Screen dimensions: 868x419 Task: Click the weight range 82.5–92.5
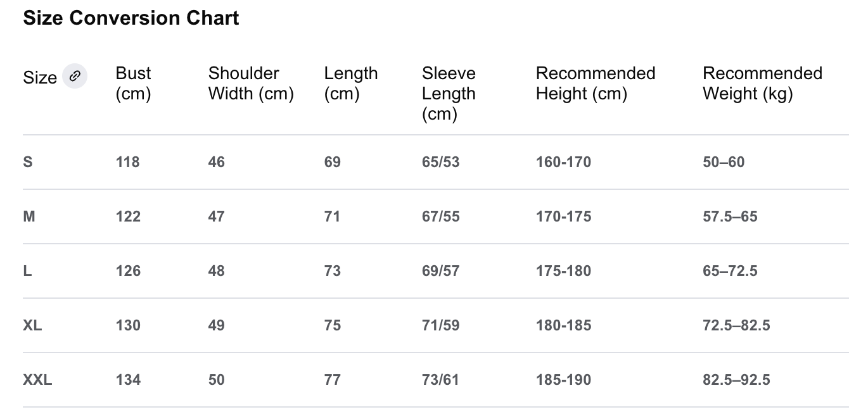click(736, 380)
